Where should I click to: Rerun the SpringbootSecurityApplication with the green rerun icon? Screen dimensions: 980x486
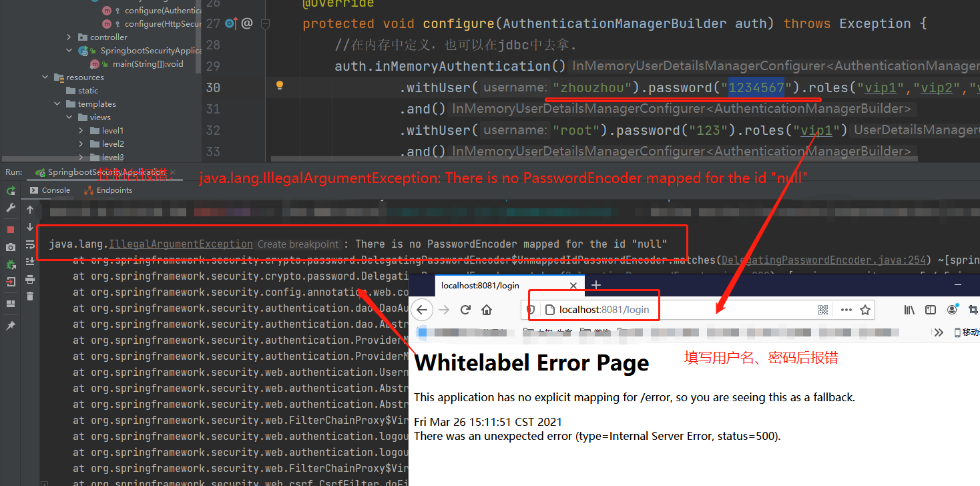(11, 191)
